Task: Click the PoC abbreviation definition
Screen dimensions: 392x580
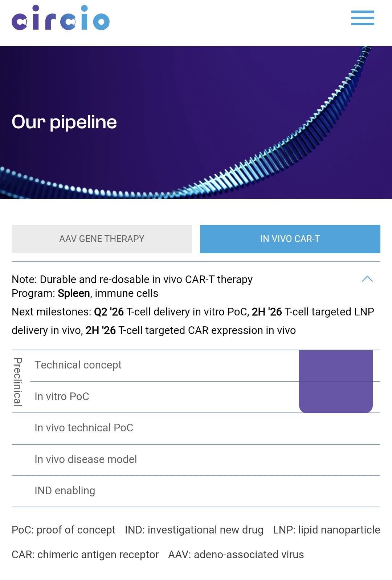Action: click(x=64, y=530)
